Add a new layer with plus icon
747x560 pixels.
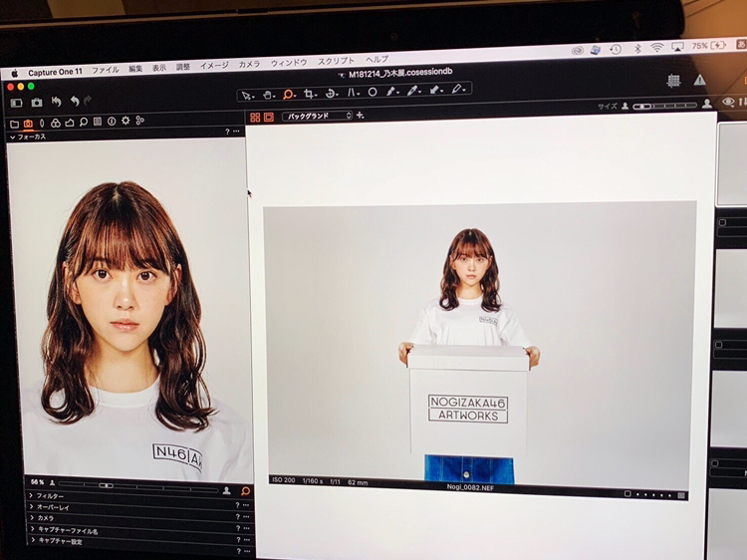pyautogui.click(x=361, y=115)
